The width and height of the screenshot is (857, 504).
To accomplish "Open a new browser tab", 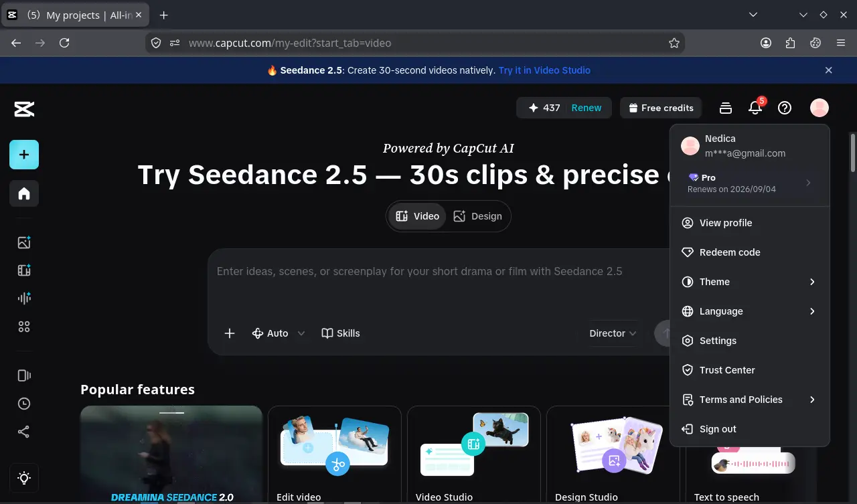I will click(x=164, y=15).
